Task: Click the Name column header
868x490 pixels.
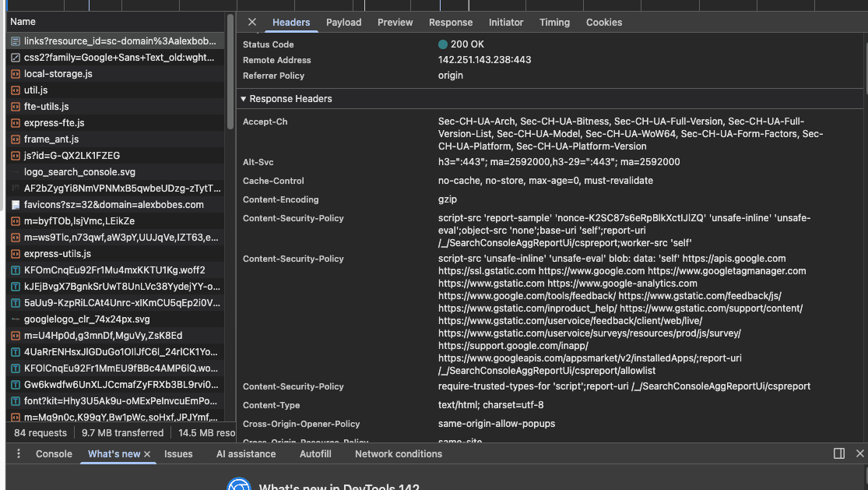Action: click(23, 22)
